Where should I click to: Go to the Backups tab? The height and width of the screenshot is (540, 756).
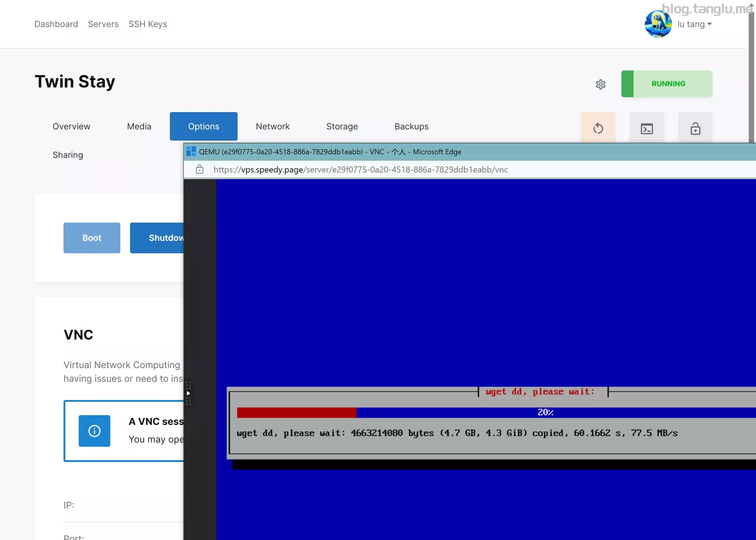pos(411,126)
